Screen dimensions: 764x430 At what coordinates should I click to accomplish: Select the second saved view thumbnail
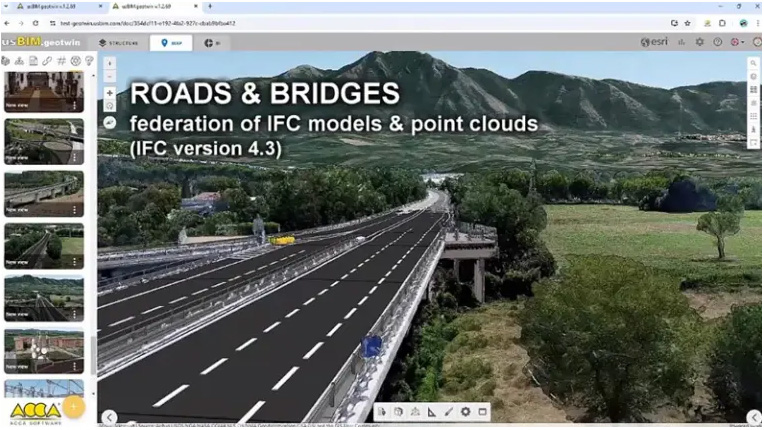pos(43,140)
